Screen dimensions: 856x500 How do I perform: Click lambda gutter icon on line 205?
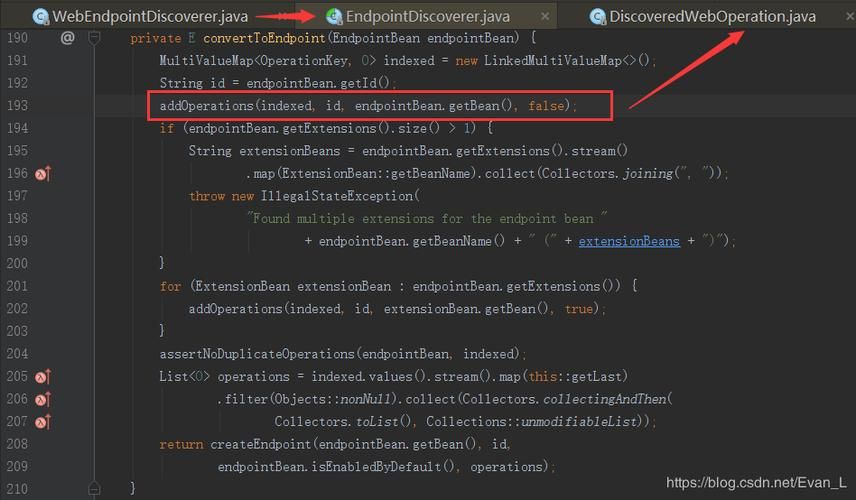pos(43,377)
